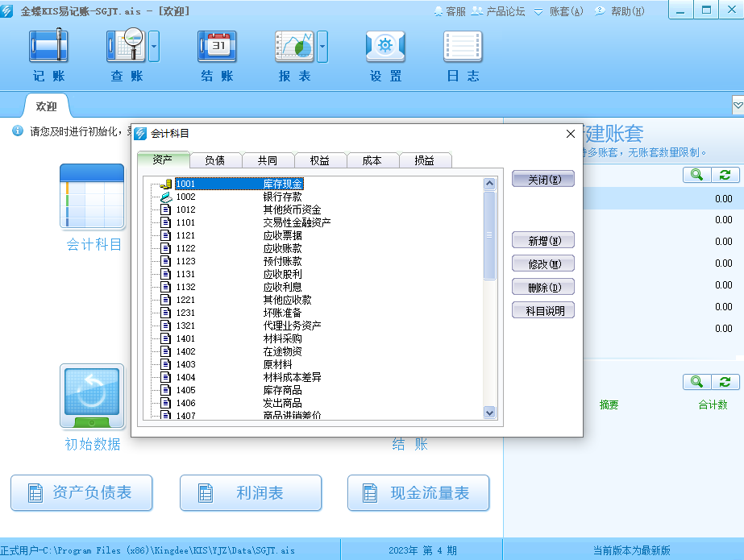Click the green refresh icon above 合计数
The width and height of the screenshot is (744, 560).
[725, 382]
